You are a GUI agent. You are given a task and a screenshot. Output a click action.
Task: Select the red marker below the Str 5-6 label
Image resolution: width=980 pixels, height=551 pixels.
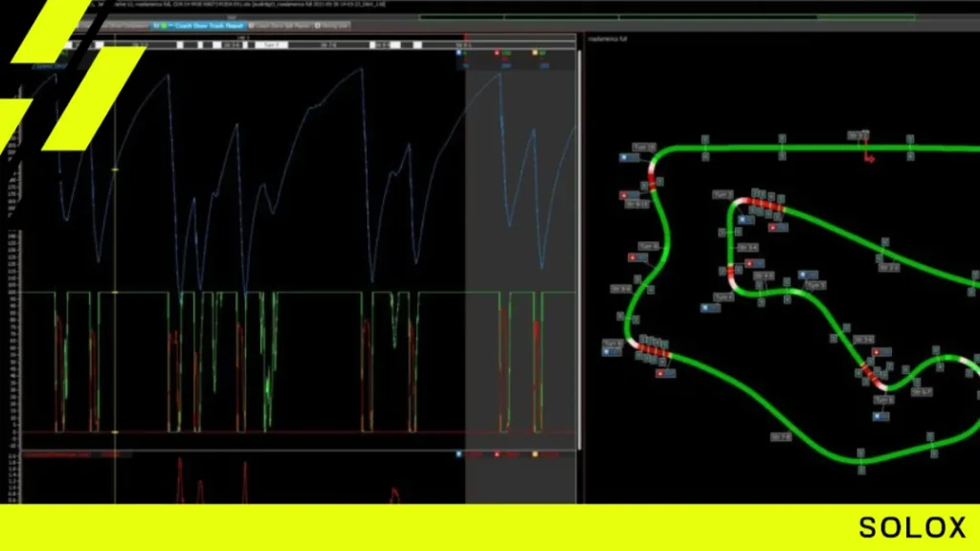pyautogui.click(x=881, y=352)
